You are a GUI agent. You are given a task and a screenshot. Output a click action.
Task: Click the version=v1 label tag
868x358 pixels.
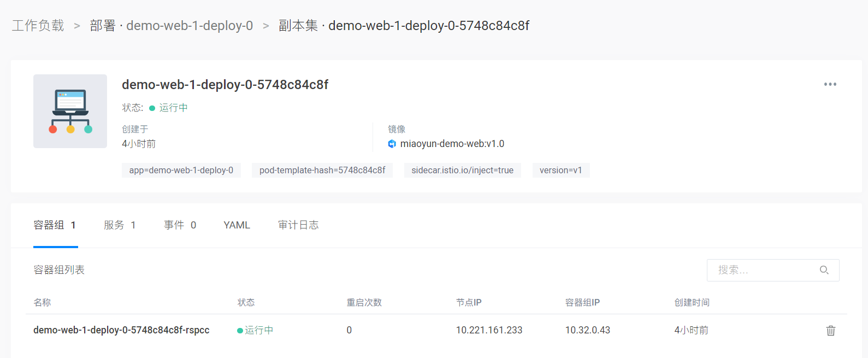click(x=560, y=171)
